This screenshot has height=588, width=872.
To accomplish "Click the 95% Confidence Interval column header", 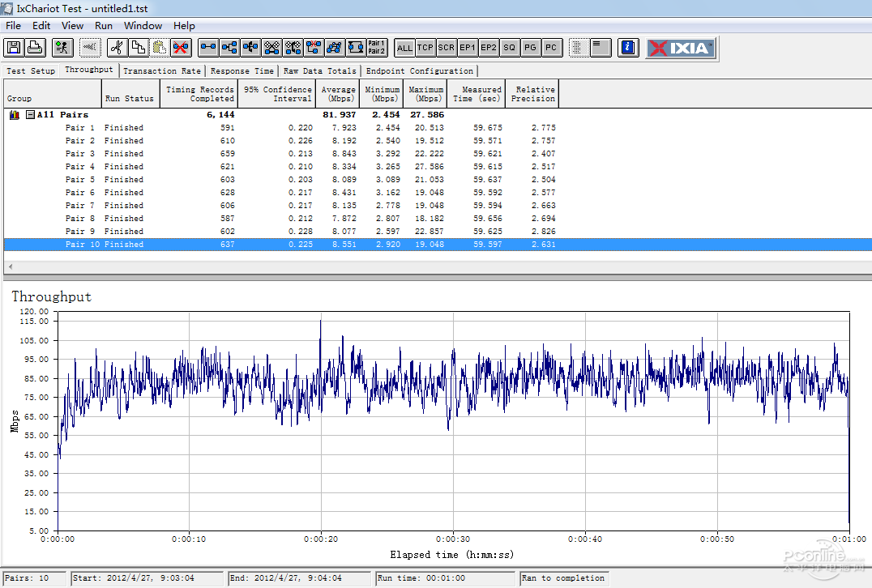I will 277,93.
